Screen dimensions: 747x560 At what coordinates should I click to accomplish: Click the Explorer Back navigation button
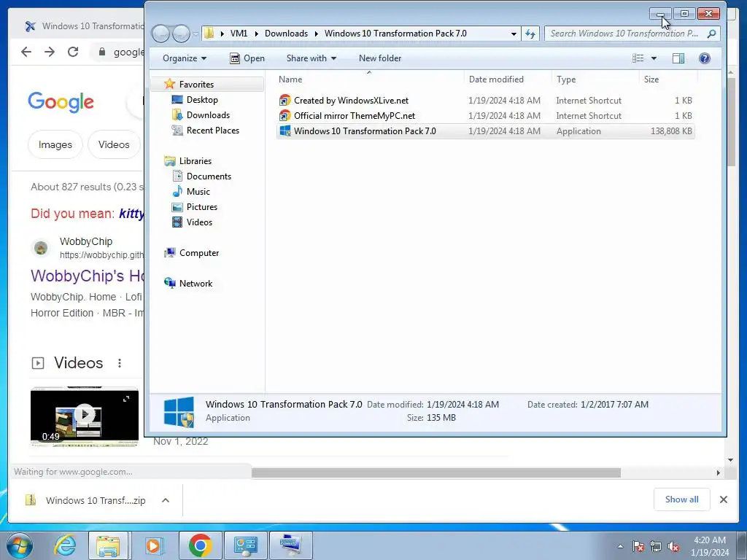(161, 34)
